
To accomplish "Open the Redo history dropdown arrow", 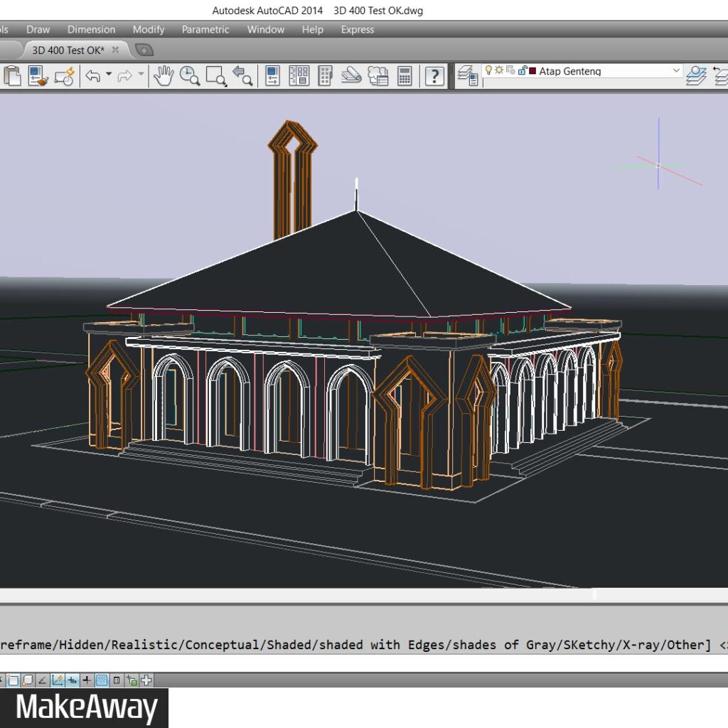I will 141,75.
